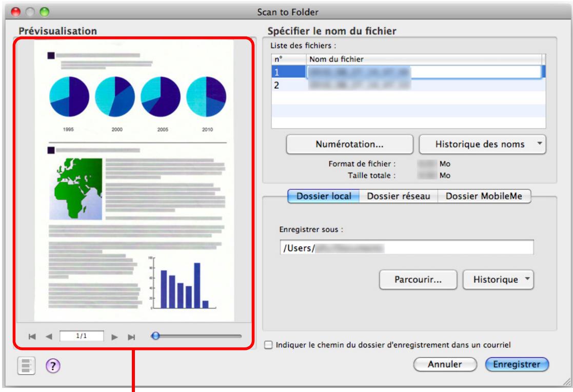Screen dimensions: 573x392
Task: Click the Annuler button
Action: tap(445, 364)
